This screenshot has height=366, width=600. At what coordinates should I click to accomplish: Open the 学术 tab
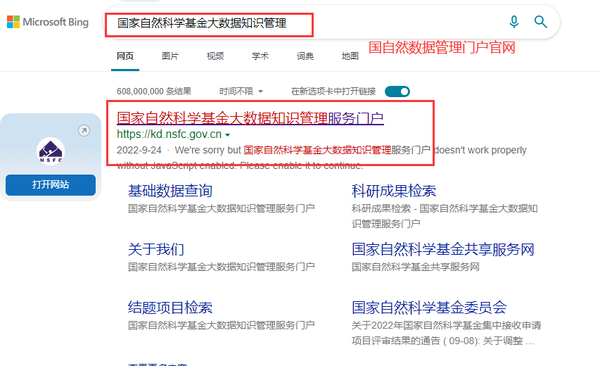(x=260, y=56)
